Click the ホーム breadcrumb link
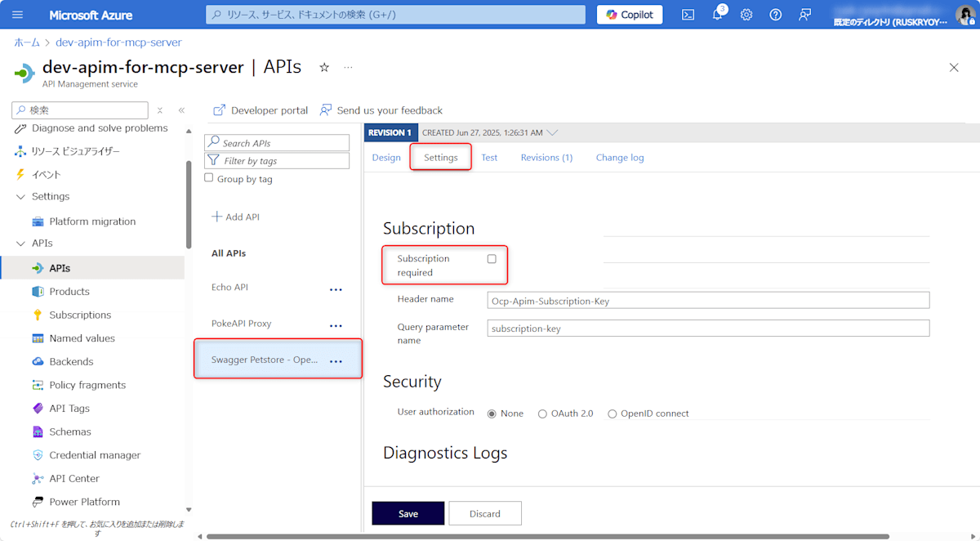This screenshot has width=980, height=541. pyautogui.click(x=27, y=42)
